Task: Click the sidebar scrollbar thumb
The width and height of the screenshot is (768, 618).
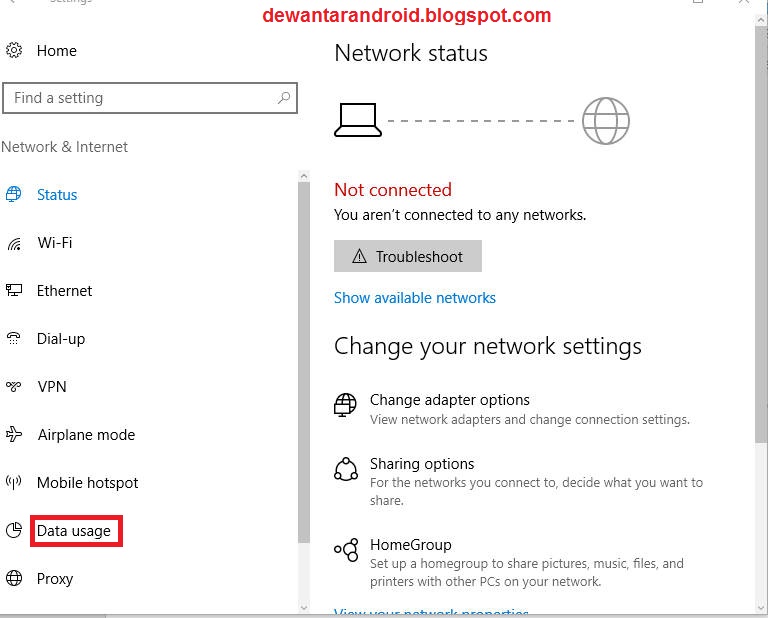Action: point(304,362)
